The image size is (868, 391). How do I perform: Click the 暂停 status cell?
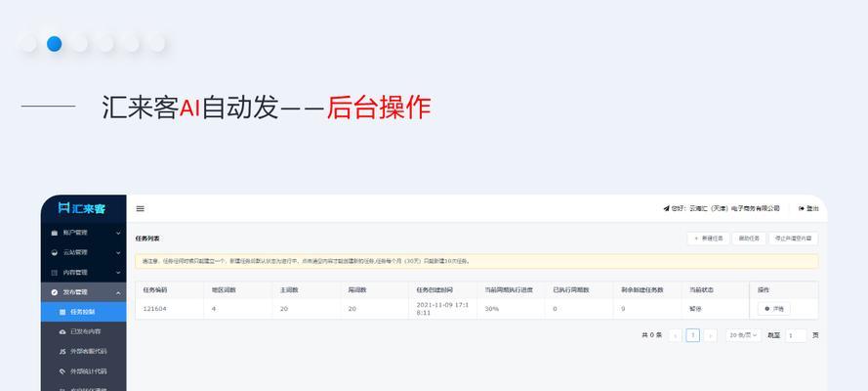(x=695, y=309)
